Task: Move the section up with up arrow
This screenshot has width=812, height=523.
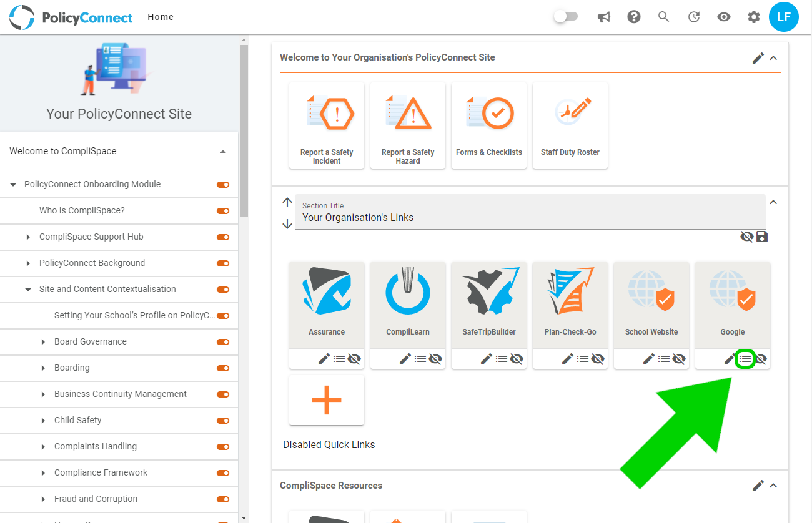Action: 287,202
